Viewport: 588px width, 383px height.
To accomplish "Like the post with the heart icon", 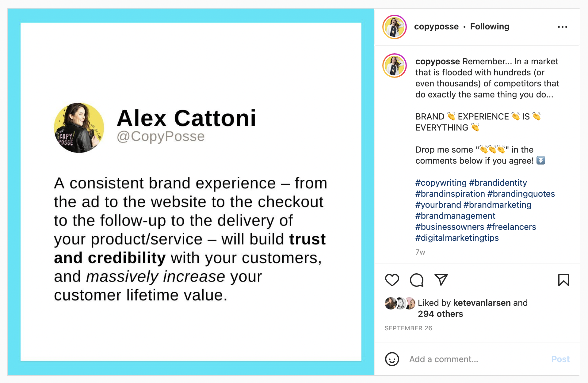I will point(392,280).
